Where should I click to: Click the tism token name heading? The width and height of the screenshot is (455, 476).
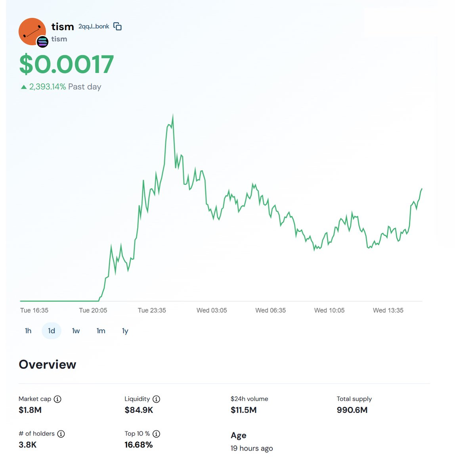(x=63, y=27)
